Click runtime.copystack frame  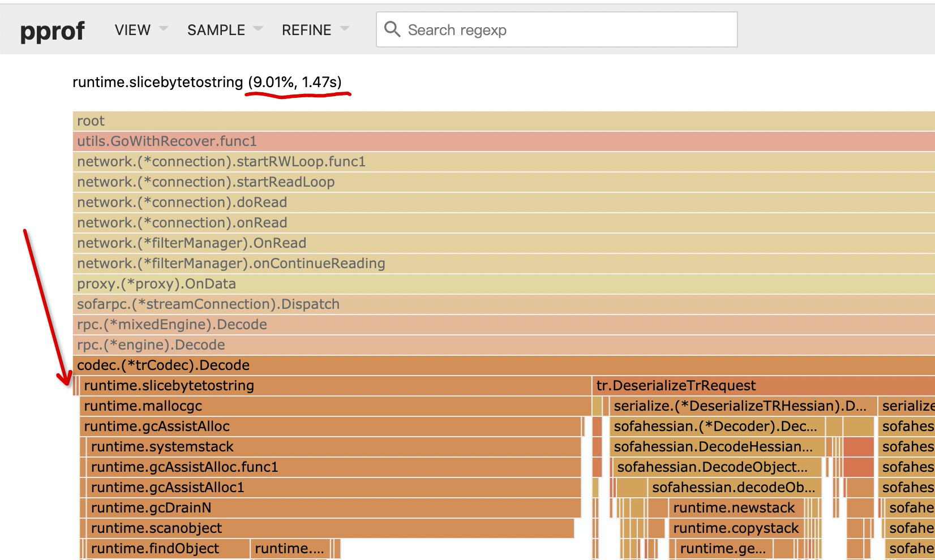735,528
